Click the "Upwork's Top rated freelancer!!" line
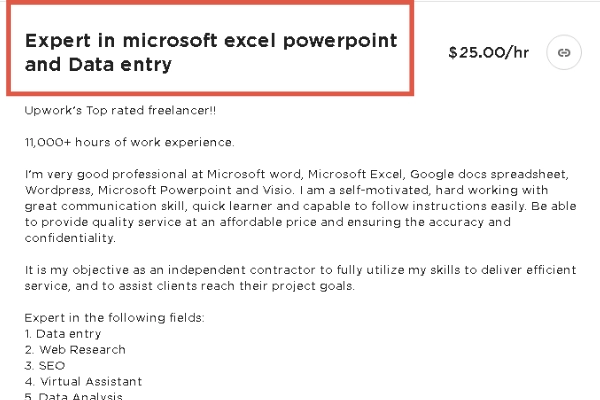Image resolution: width=600 pixels, height=400 pixels. pyautogui.click(x=120, y=111)
